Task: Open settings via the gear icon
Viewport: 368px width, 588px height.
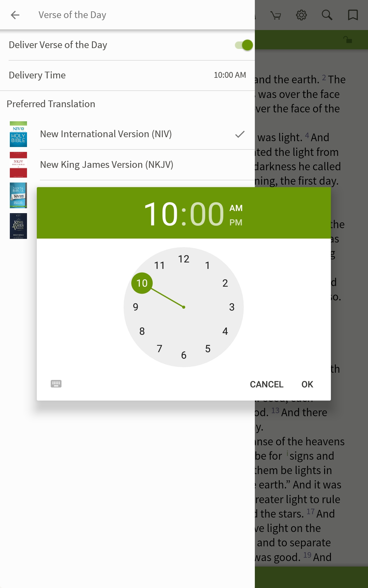Action: pos(301,15)
